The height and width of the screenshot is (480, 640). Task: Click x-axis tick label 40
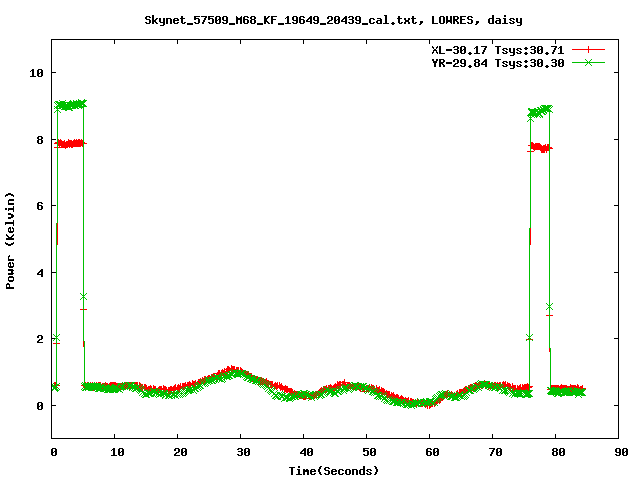click(306, 452)
